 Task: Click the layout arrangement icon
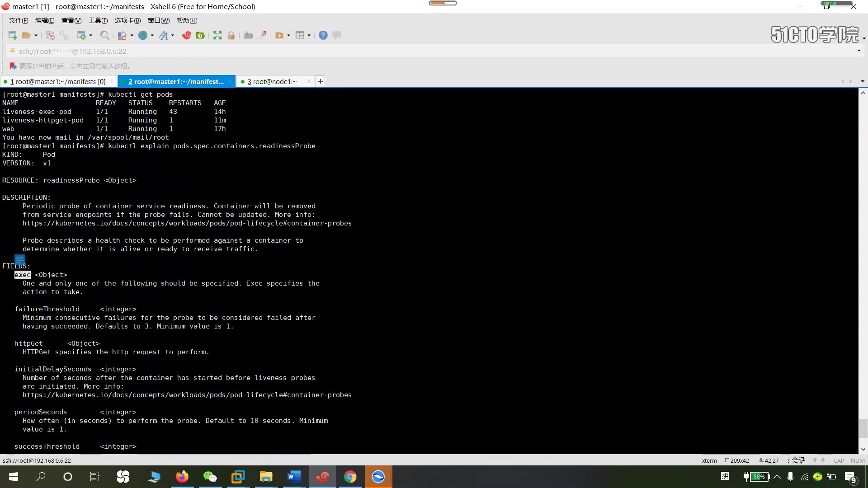click(300, 35)
